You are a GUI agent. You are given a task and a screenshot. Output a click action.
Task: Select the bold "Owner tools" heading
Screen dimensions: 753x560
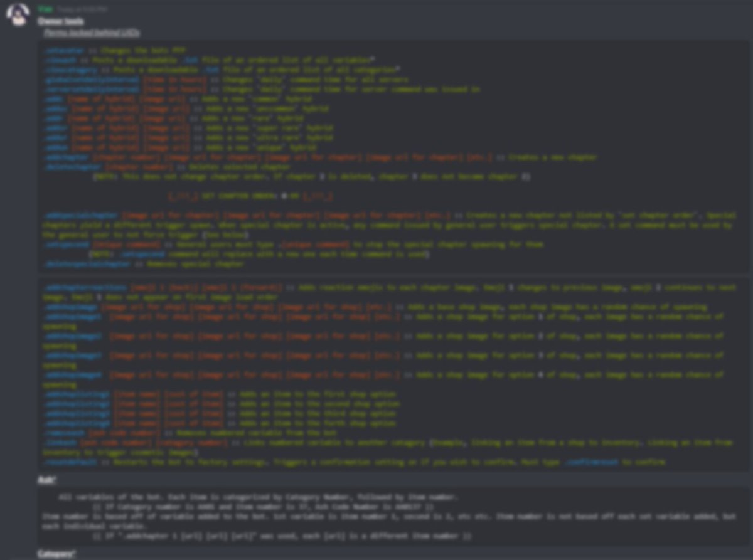60,21
